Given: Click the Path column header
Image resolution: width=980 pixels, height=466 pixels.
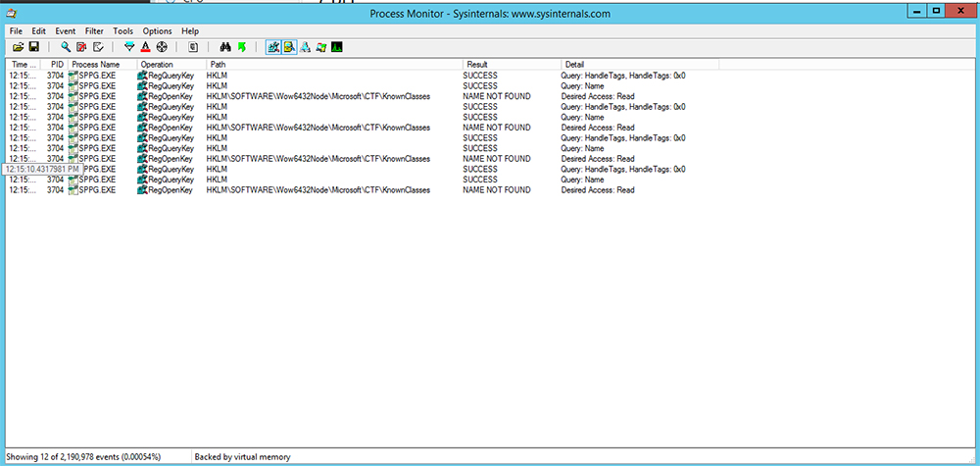Looking at the screenshot, I should 334,65.
